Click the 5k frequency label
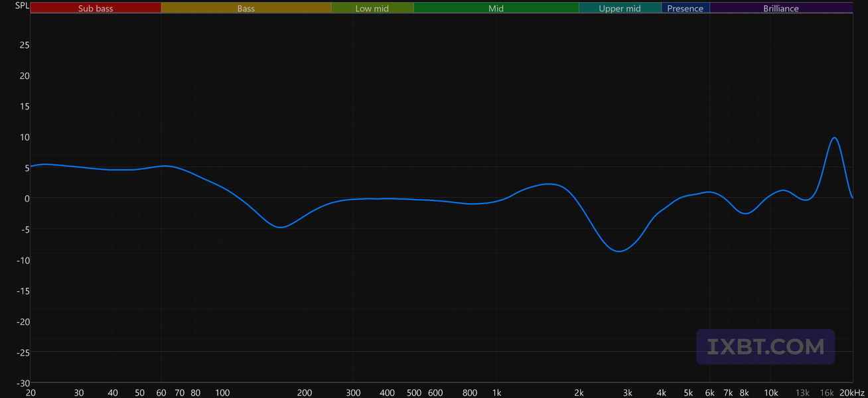This screenshot has height=398, width=868. (688, 393)
